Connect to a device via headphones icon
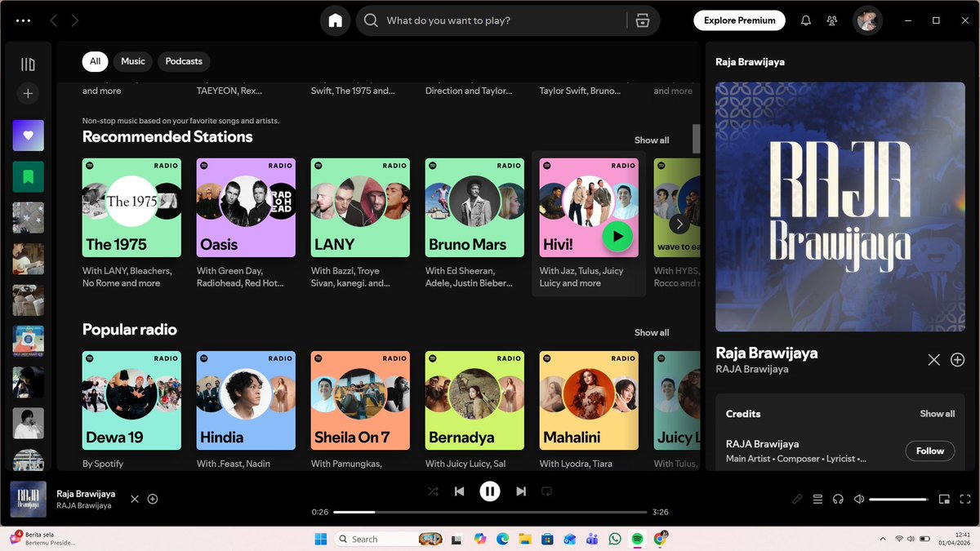 [x=838, y=499]
